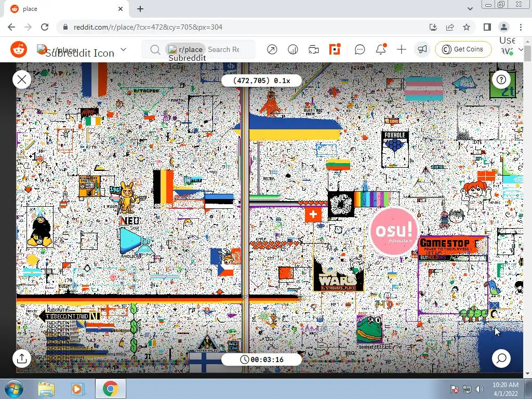Share this page via address bar icon
This screenshot has width=532, height=399.
coord(450,27)
